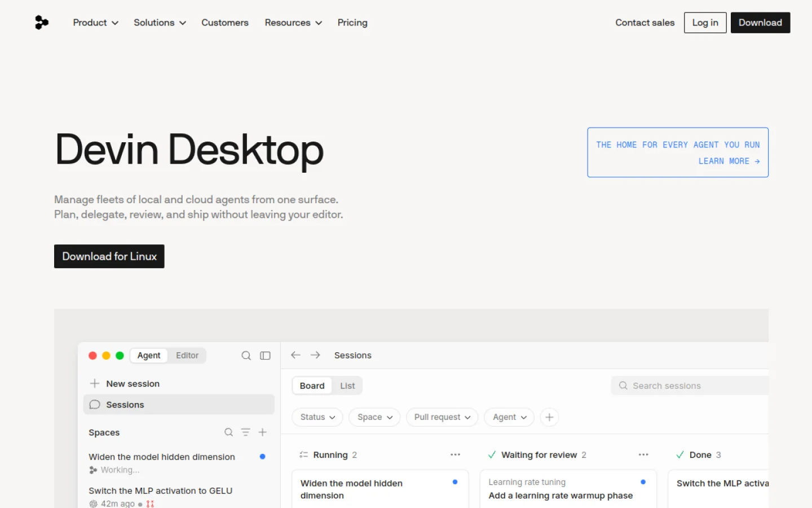Click the Download for Linux button
This screenshot has width=812, height=508.
(x=109, y=256)
